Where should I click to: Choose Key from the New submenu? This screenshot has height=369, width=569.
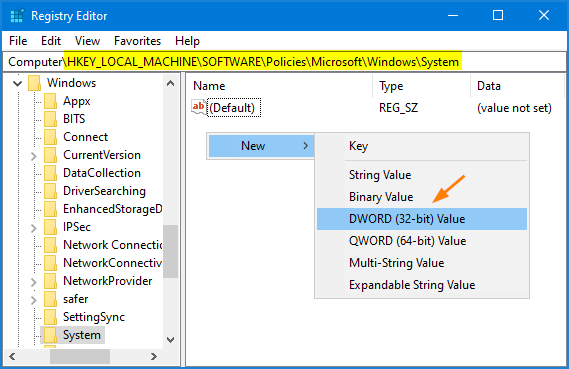coord(422,146)
